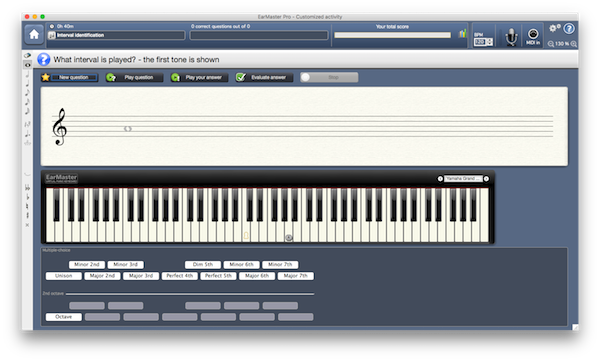Select the eighth note duration tool
Viewport: 600px width, 361px height.
click(x=28, y=93)
